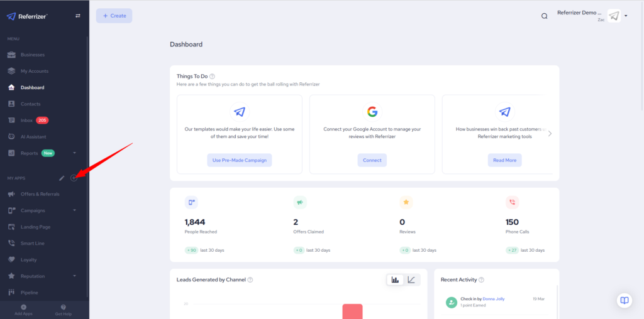Image resolution: width=644 pixels, height=319 pixels.
Task: Click Add Apps icon in sidebar footer
Action: [x=23, y=307]
